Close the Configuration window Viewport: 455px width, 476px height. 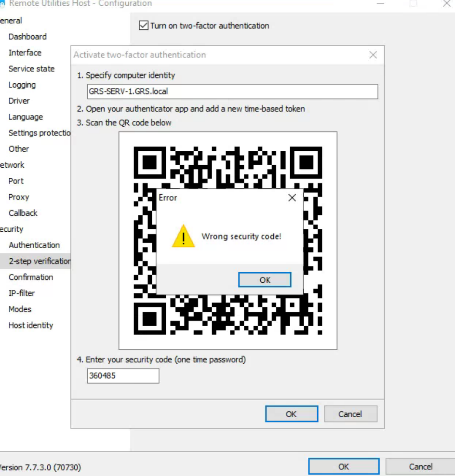[x=446, y=4]
